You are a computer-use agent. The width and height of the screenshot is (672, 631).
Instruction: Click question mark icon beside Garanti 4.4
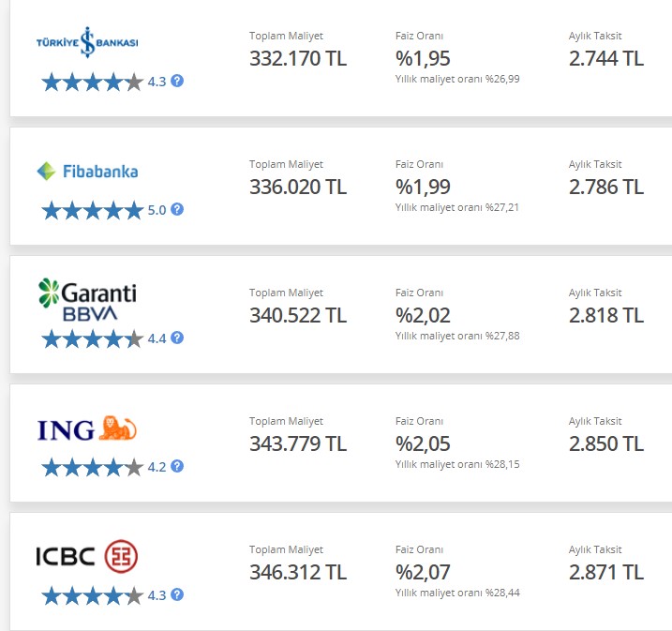[x=177, y=338]
